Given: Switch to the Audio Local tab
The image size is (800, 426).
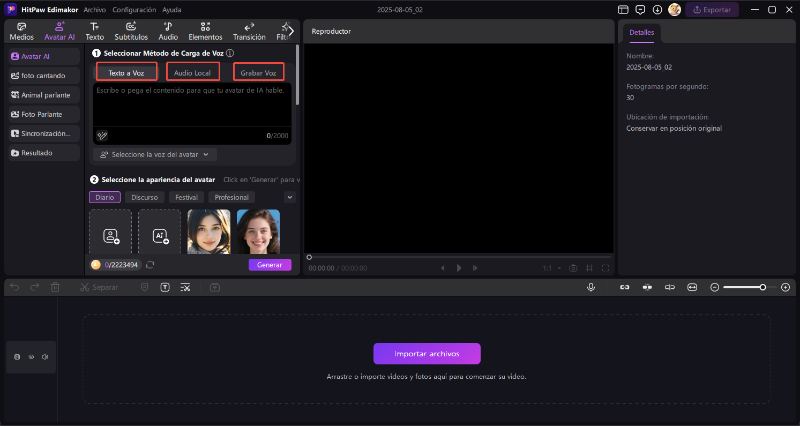Looking at the screenshot, I should click(191, 73).
